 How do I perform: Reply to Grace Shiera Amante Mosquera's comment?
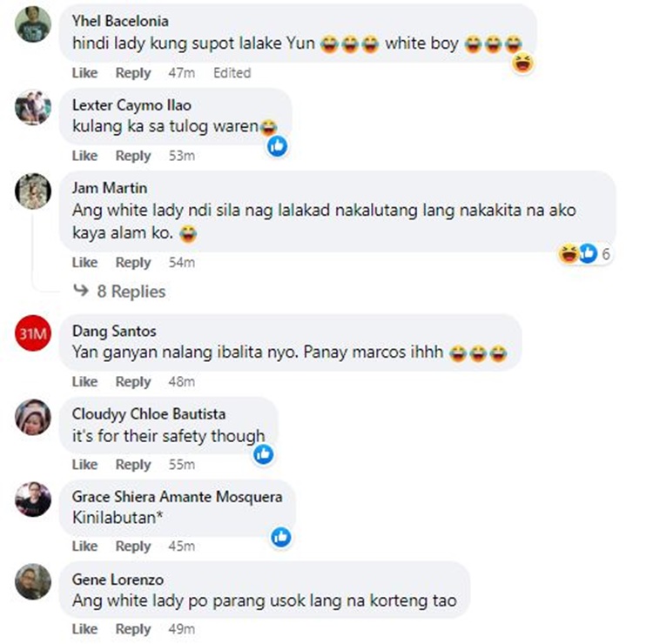(133, 547)
